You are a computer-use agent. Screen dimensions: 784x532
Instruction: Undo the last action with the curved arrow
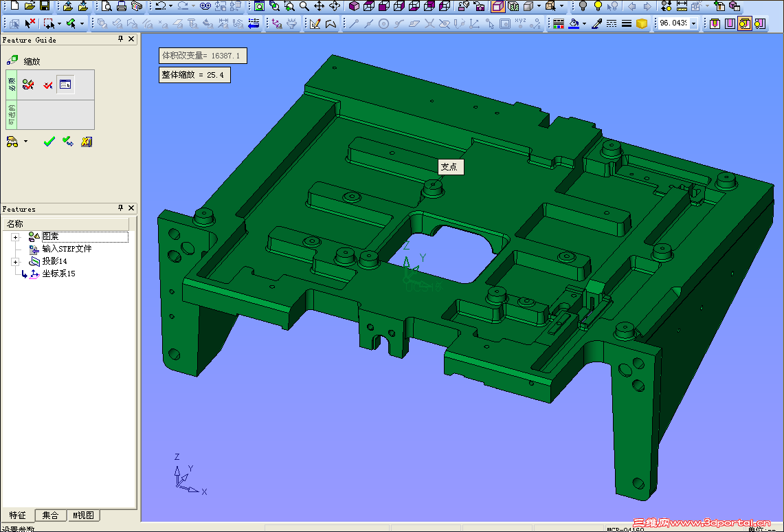click(161, 6)
